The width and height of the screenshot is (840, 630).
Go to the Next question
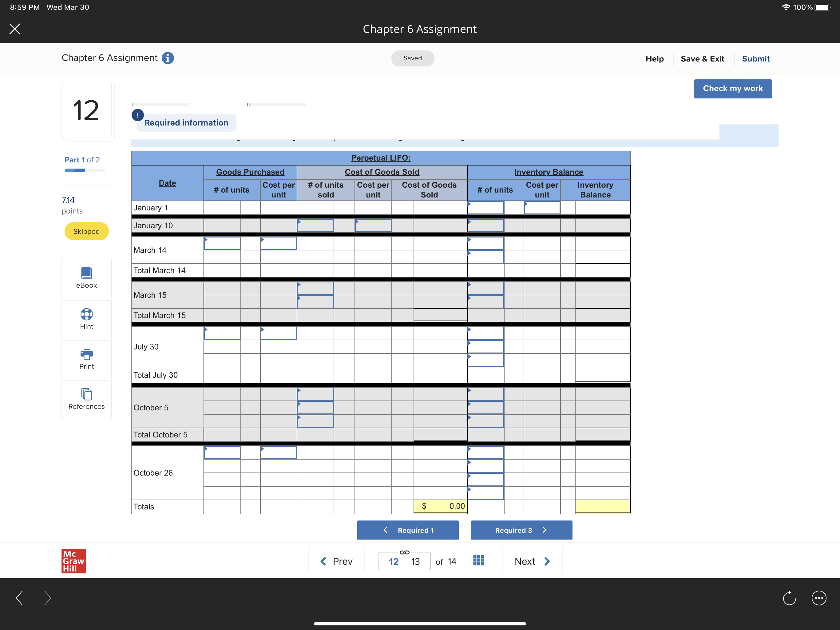click(x=532, y=561)
